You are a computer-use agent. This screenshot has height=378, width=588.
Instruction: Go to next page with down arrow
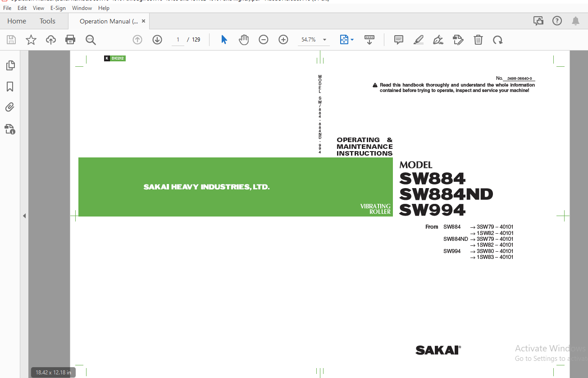tap(157, 40)
